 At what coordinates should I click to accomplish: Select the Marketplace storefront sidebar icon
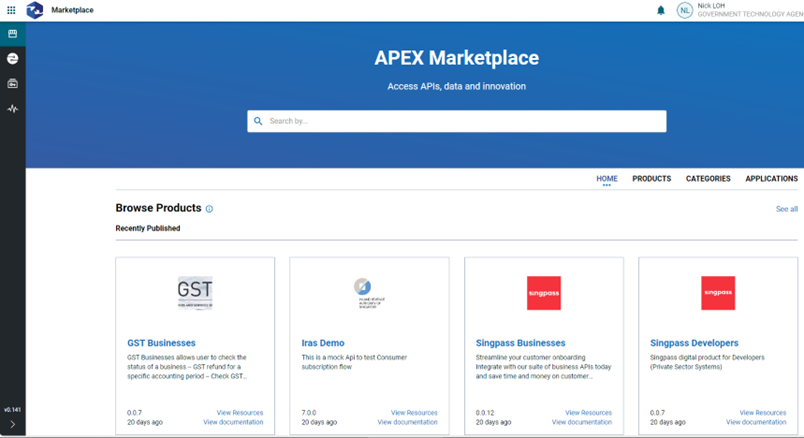click(13, 34)
